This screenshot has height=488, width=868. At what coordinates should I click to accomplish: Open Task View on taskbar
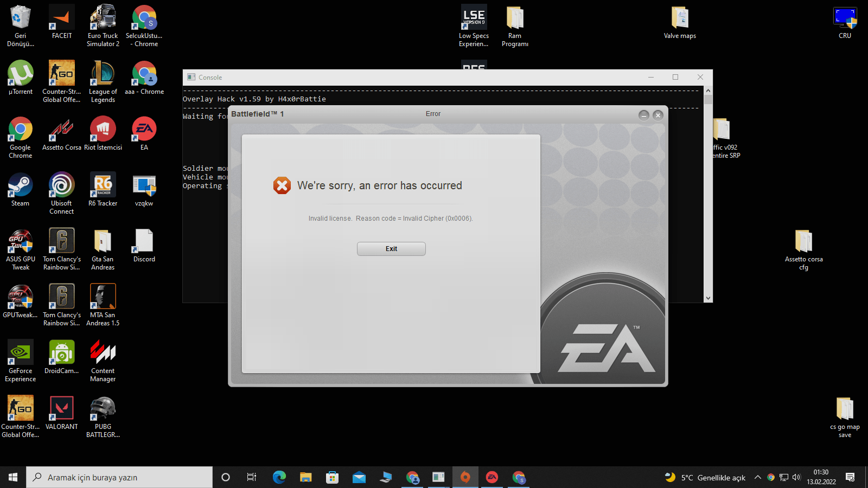pos(252,477)
